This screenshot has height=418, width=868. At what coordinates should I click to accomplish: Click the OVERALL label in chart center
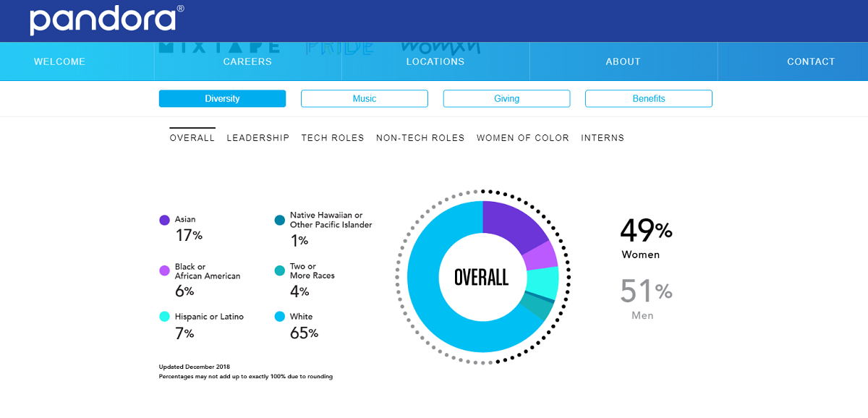(482, 277)
